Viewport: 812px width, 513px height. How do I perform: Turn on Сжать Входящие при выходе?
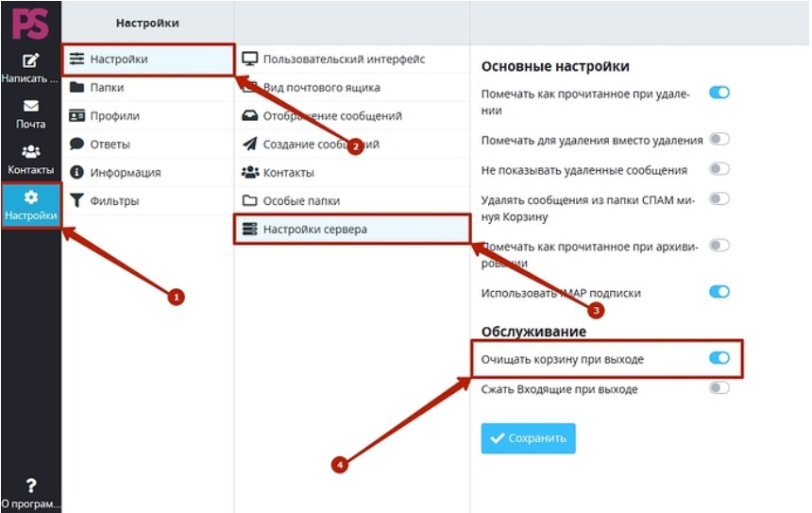click(719, 388)
